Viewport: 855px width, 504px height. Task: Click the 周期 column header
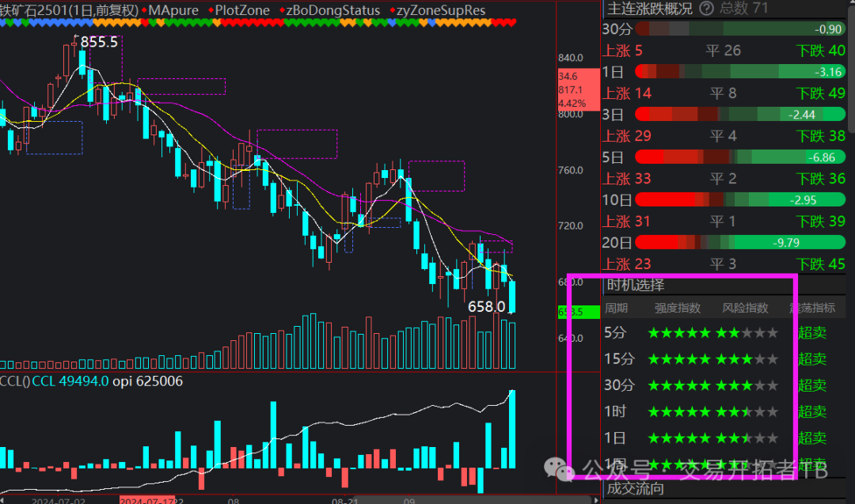click(616, 308)
